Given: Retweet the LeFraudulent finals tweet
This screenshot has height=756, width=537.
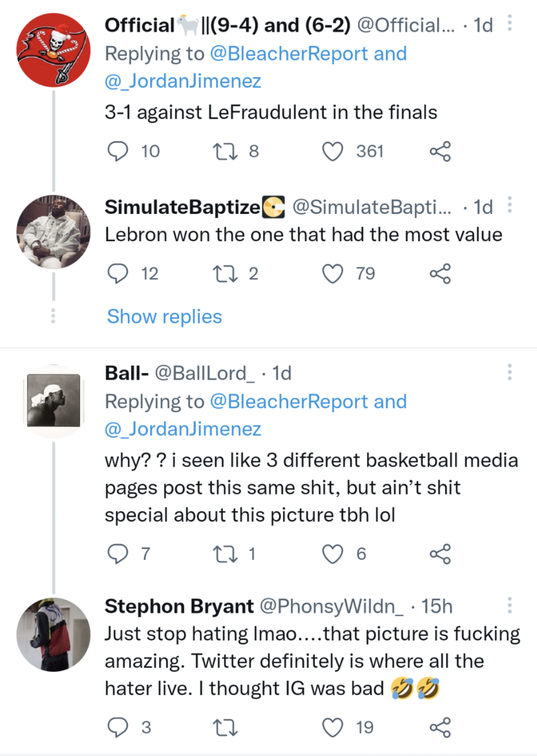Looking at the screenshot, I should [225, 151].
